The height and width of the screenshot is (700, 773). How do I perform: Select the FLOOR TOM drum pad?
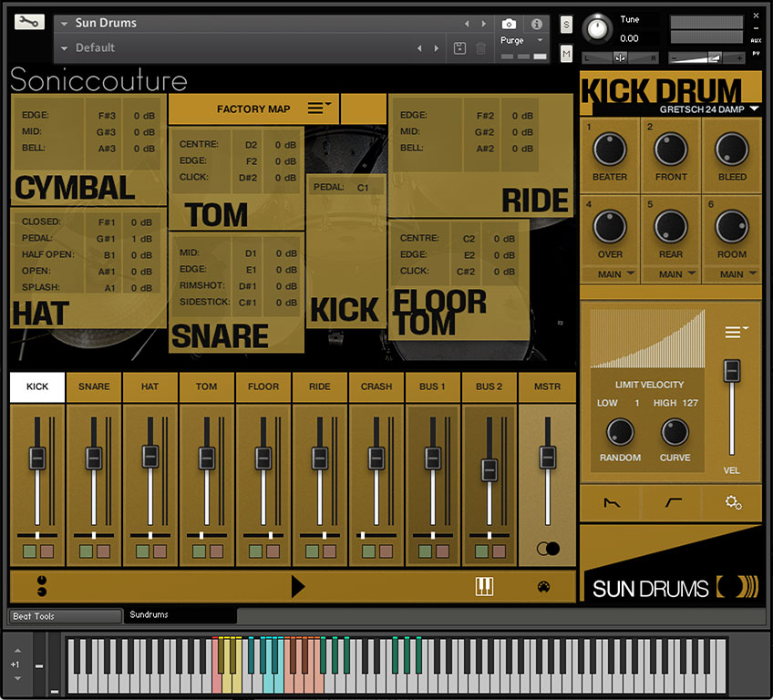pyautogui.click(x=459, y=280)
